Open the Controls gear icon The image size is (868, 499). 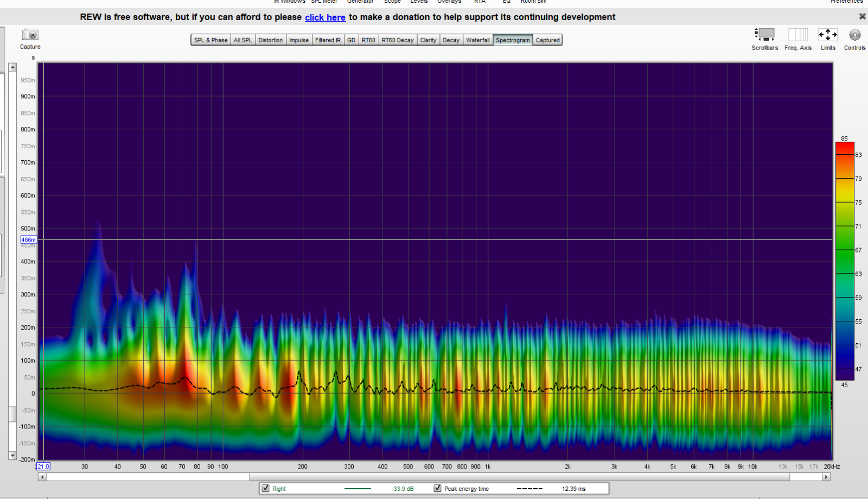point(854,35)
